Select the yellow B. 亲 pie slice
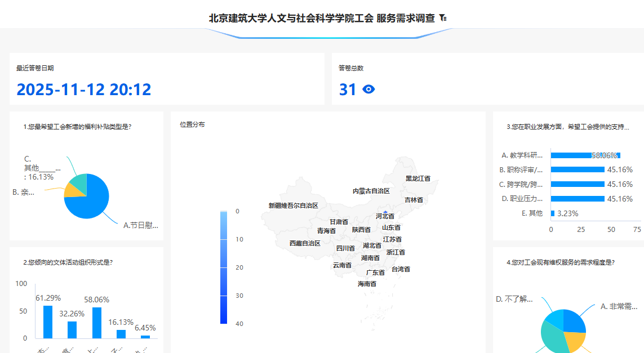 tap(72, 191)
